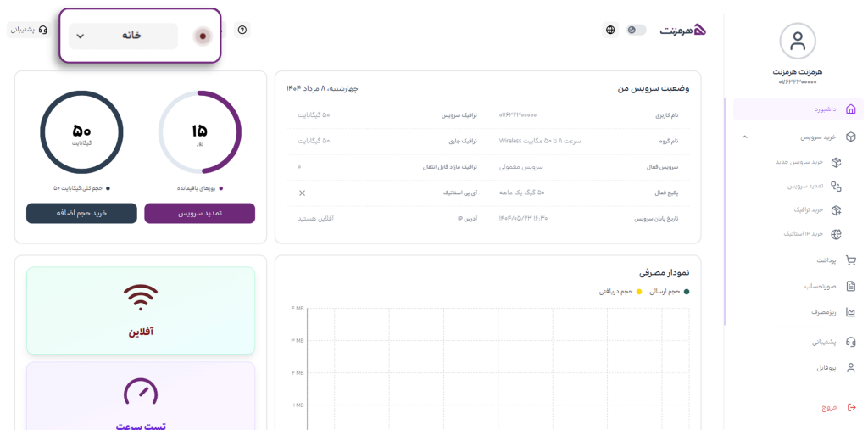Click the dark خرید حجم اضافه button
868x430 pixels.
click(x=81, y=214)
